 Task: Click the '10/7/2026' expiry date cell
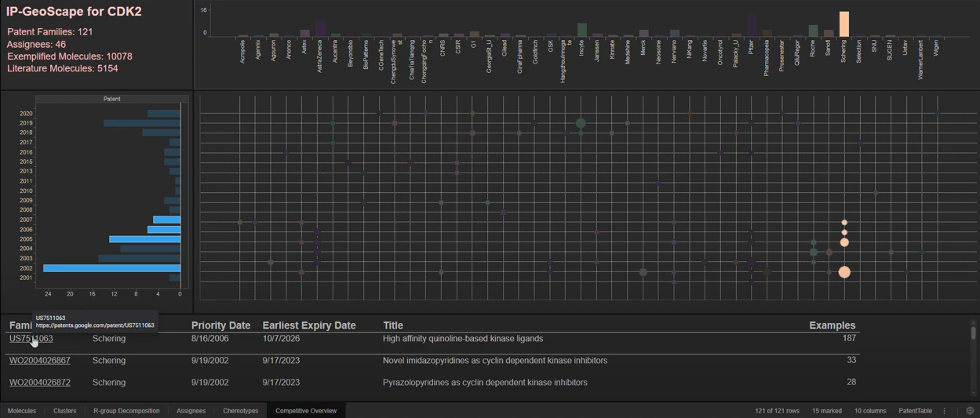coord(281,339)
